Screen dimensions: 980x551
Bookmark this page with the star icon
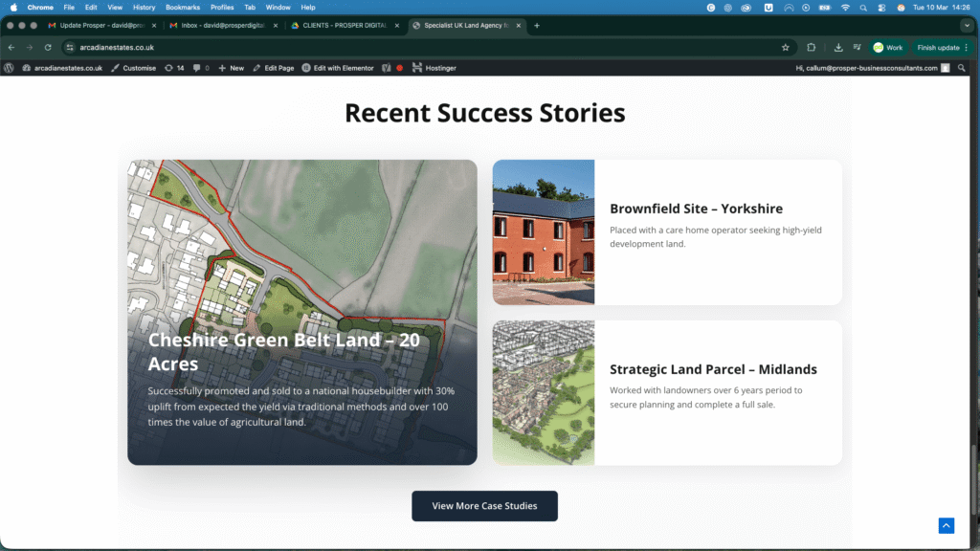pyautogui.click(x=785, y=47)
